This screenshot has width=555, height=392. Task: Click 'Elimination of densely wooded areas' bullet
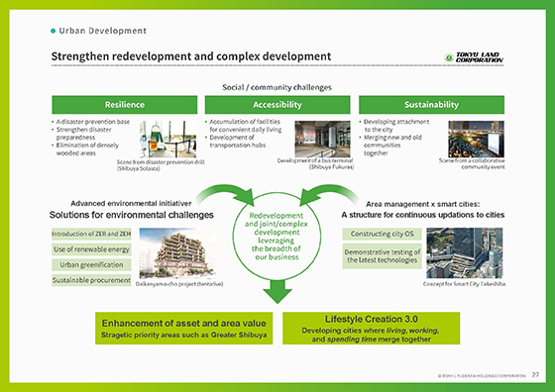pos(87,149)
